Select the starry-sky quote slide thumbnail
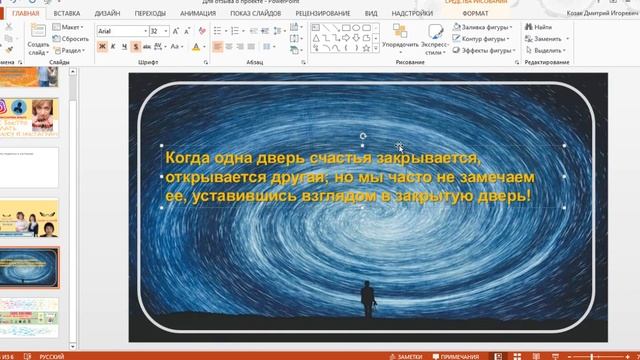The height and width of the screenshot is (360, 640). coord(29,268)
